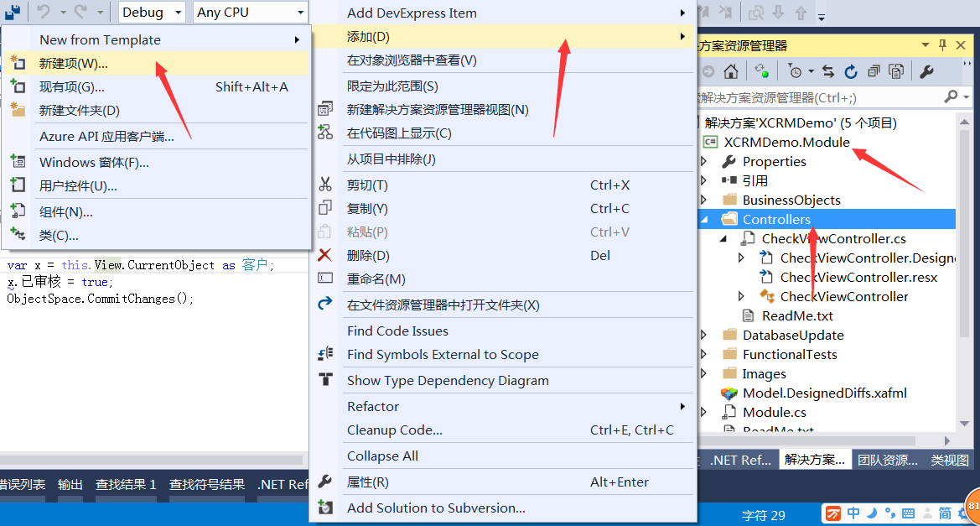Select Cleanup Code... entry
The width and height of the screenshot is (980, 526).
pyautogui.click(x=503, y=430)
